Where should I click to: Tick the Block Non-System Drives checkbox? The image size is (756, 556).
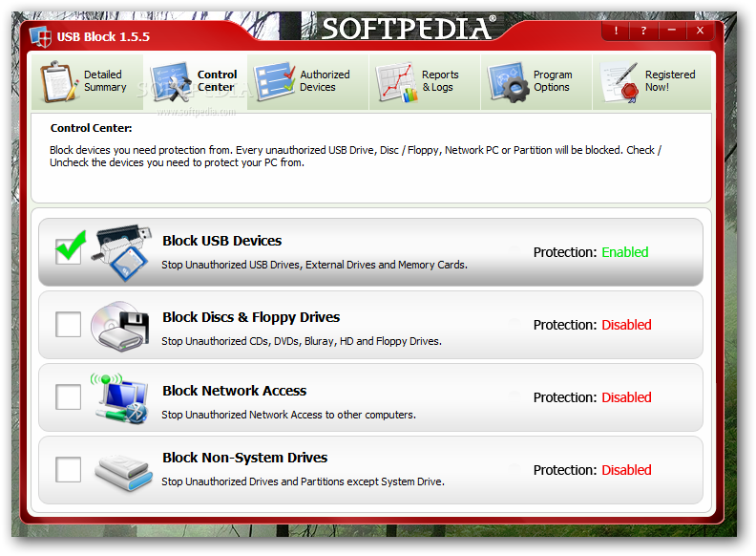[68, 469]
